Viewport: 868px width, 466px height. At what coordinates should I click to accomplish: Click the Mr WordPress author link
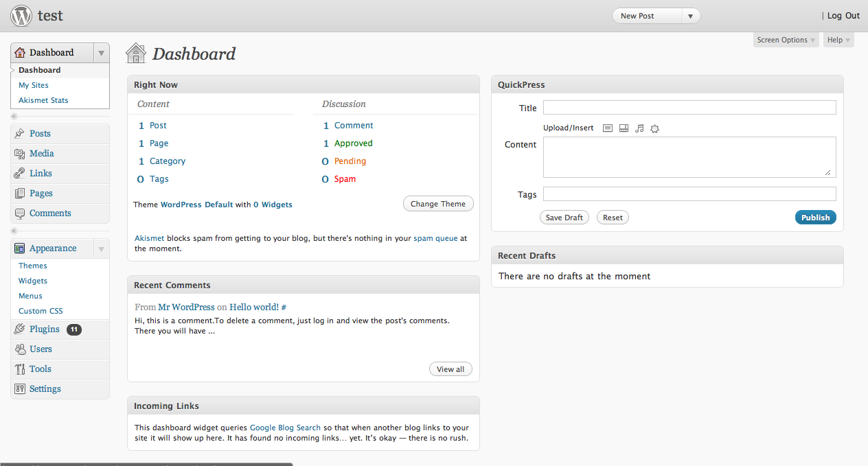(186, 307)
